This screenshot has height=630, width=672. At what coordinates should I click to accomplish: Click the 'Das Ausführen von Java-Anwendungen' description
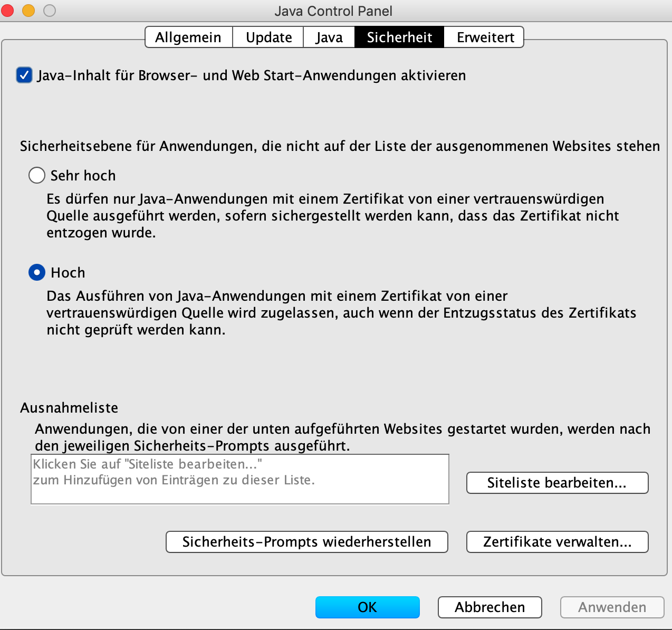pos(341,313)
